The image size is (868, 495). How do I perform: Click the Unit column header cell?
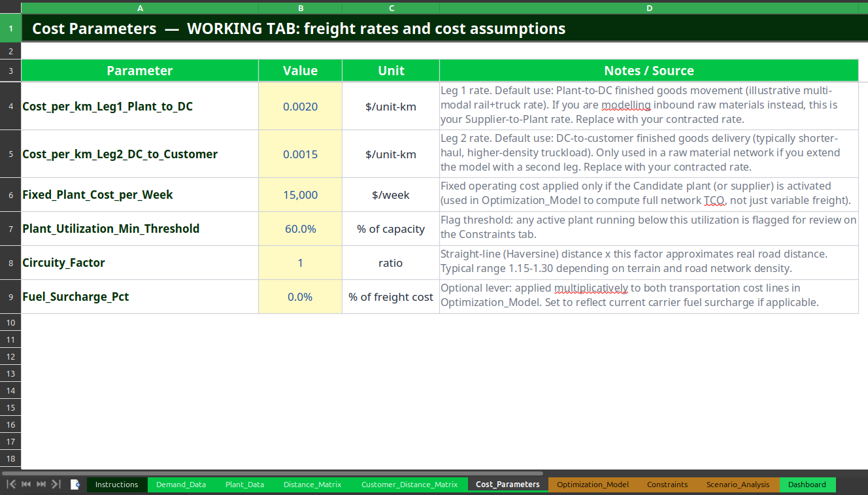(x=391, y=71)
